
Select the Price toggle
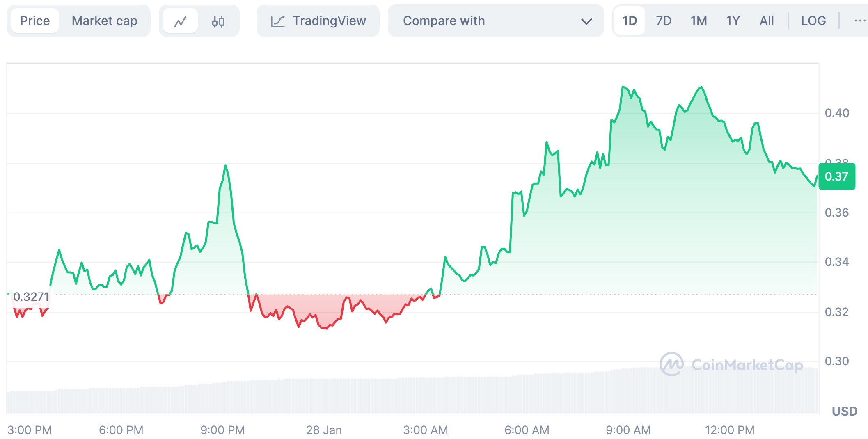point(35,21)
